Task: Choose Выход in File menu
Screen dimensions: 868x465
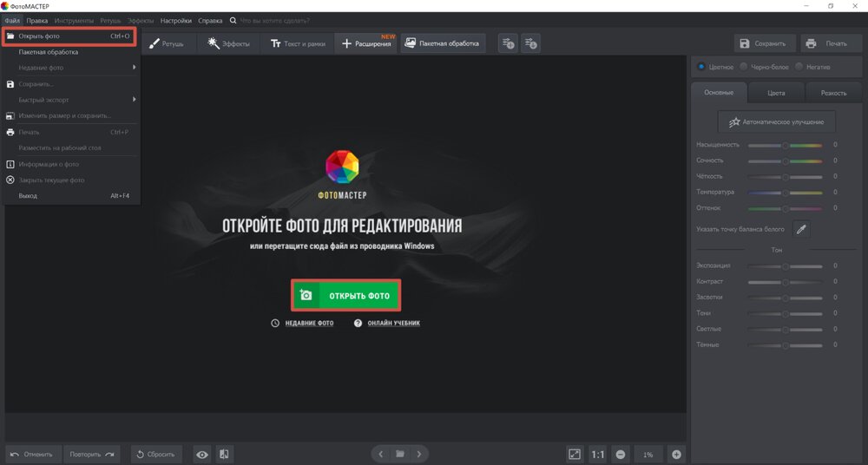Action: point(71,196)
